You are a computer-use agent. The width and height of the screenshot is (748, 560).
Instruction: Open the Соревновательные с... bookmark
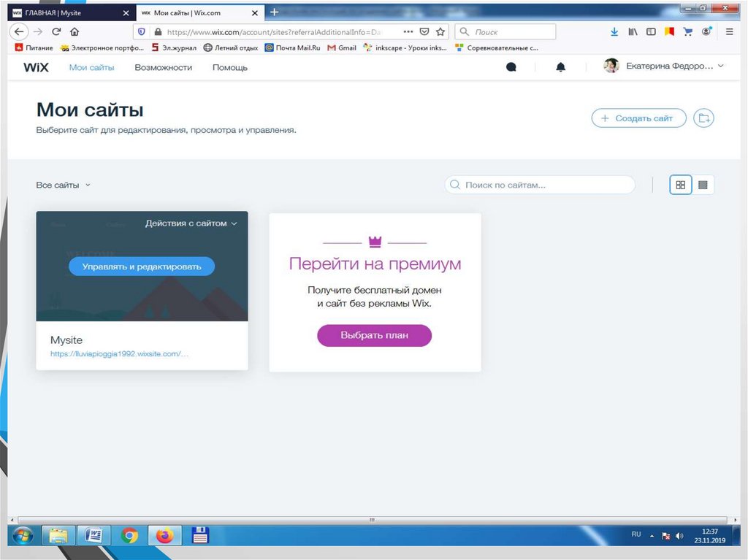pos(497,47)
